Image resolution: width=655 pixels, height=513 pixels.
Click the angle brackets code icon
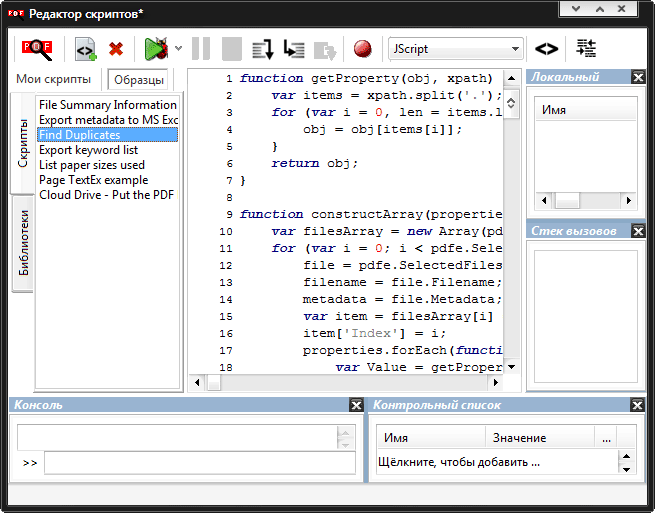point(546,49)
